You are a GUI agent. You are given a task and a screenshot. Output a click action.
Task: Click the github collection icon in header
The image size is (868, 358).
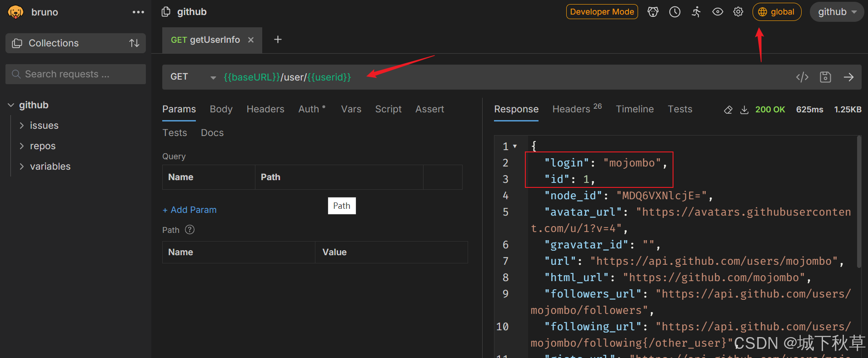[x=166, y=12]
